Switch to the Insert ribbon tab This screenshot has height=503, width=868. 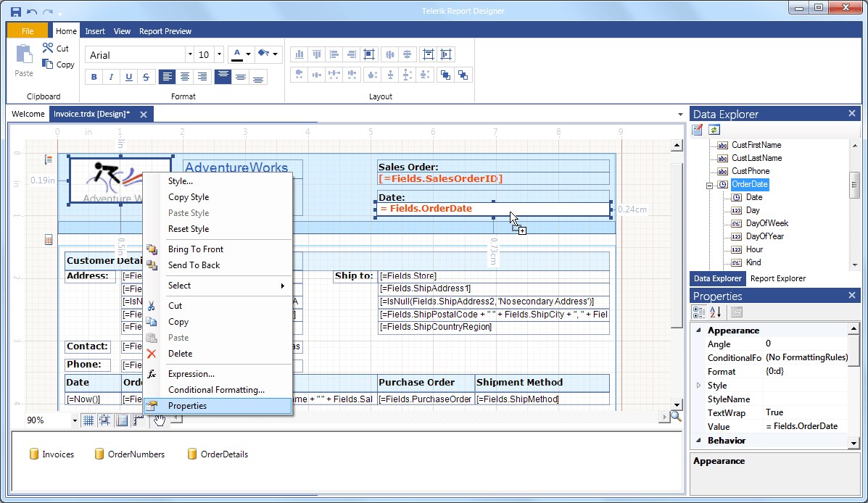(x=95, y=31)
